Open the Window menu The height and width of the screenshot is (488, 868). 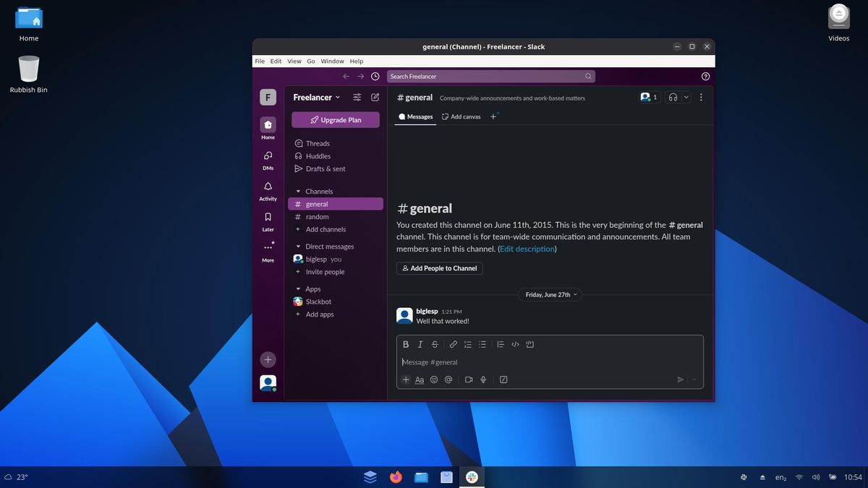tap(332, 61)
